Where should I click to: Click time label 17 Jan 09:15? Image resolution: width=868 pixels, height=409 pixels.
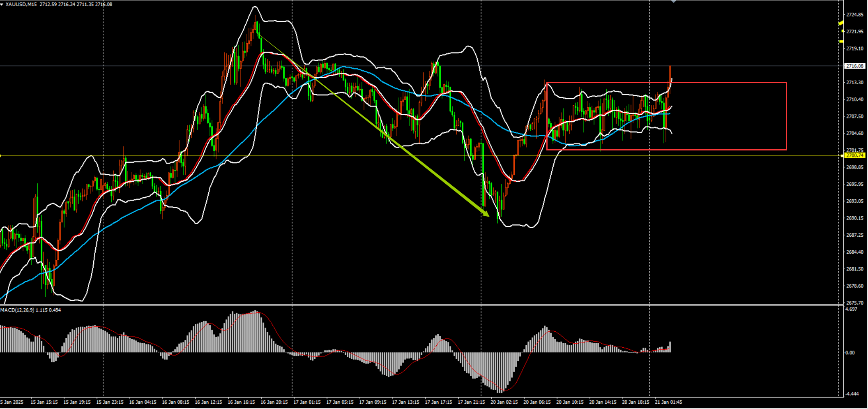[x=373, y=402]
